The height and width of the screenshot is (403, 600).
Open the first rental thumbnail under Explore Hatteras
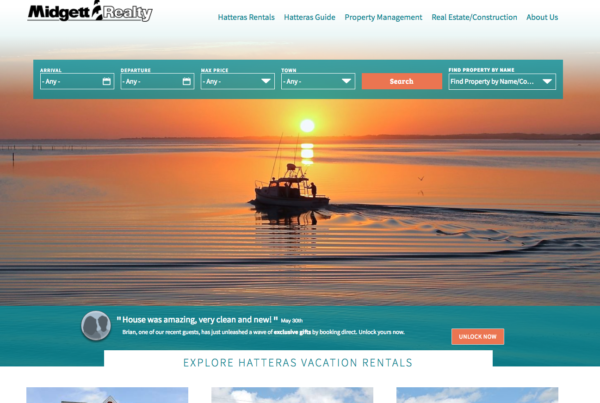[x=107, y=395]
